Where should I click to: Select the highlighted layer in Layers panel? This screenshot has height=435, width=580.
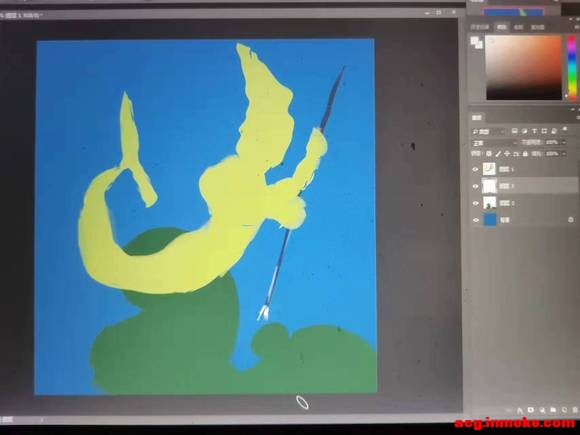tap(529, 186)
